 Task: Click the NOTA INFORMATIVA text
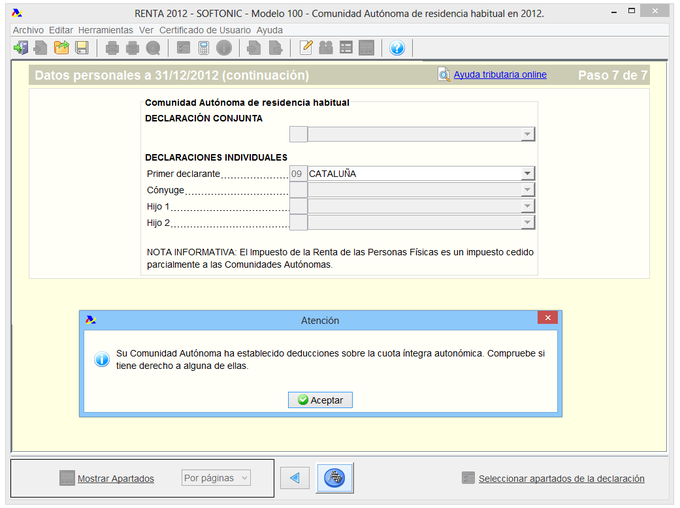340,258
